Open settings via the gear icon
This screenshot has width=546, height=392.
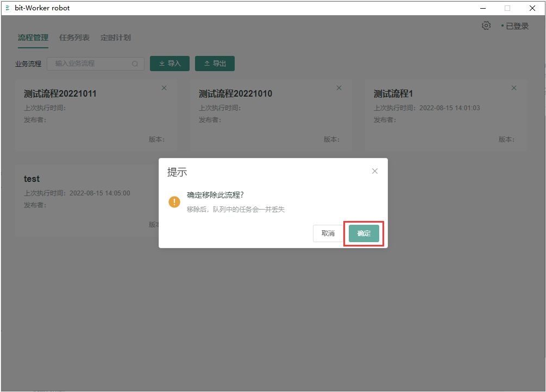click(x=486, y=26)
